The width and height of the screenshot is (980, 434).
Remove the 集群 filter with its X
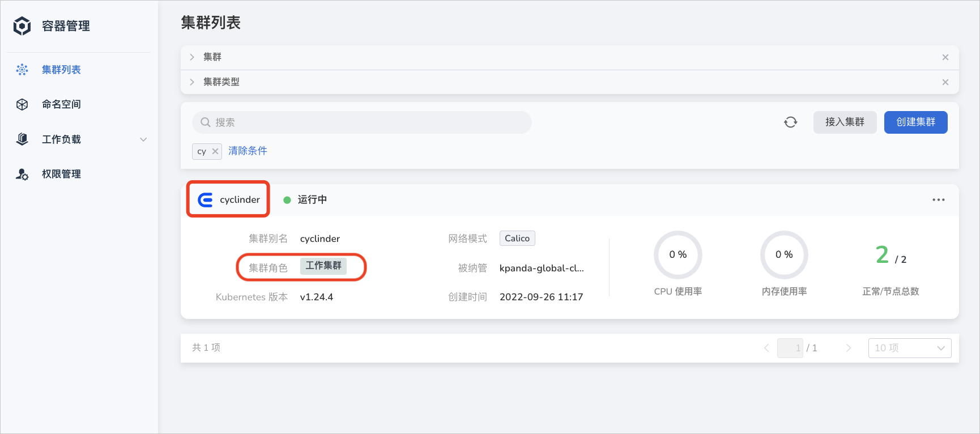(945, 57)
